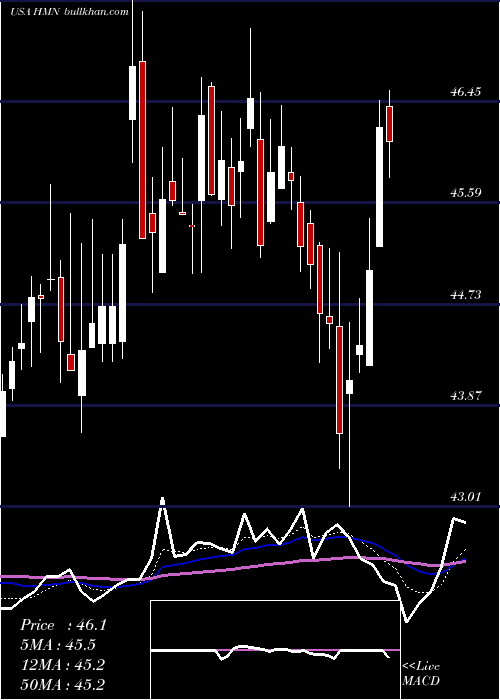The image size is (500, 700).
Task: Click the 45.59 price level label
Action: (466, 193)
